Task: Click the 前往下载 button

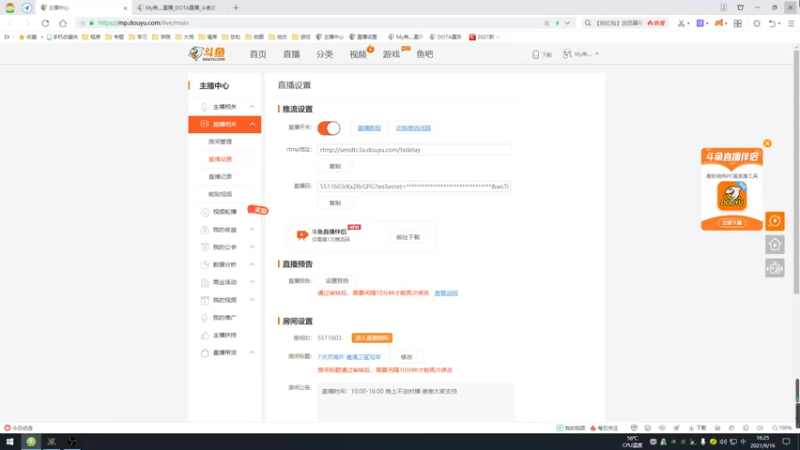Action: pyautogui.click(x=408, y=237)
